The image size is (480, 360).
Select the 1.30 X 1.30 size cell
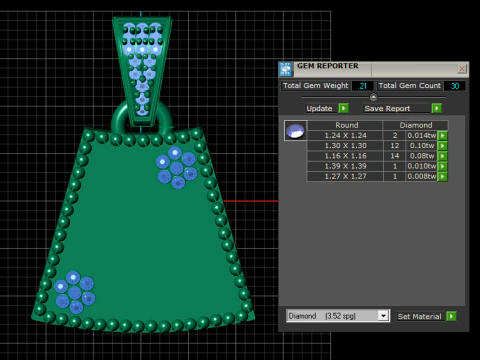pos(345,146)
